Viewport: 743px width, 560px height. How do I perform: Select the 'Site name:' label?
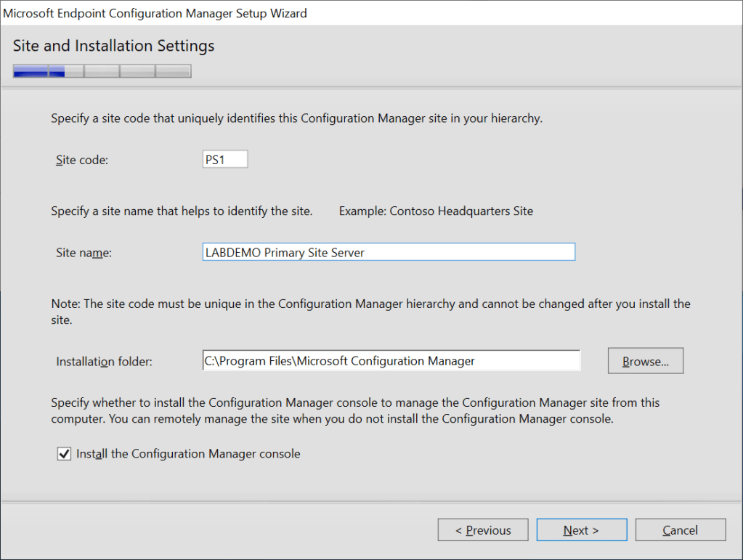84,253
